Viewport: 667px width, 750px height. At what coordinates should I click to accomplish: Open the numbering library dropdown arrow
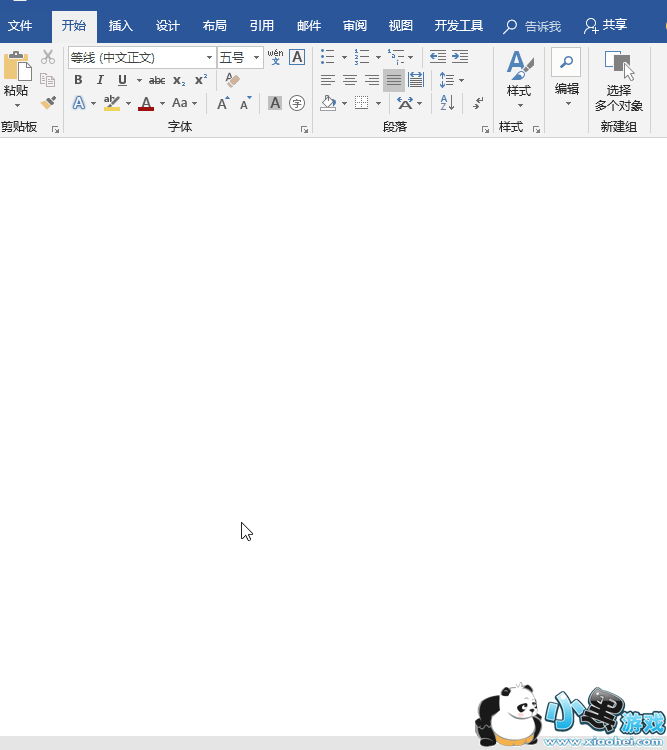(x=378, y=57)
